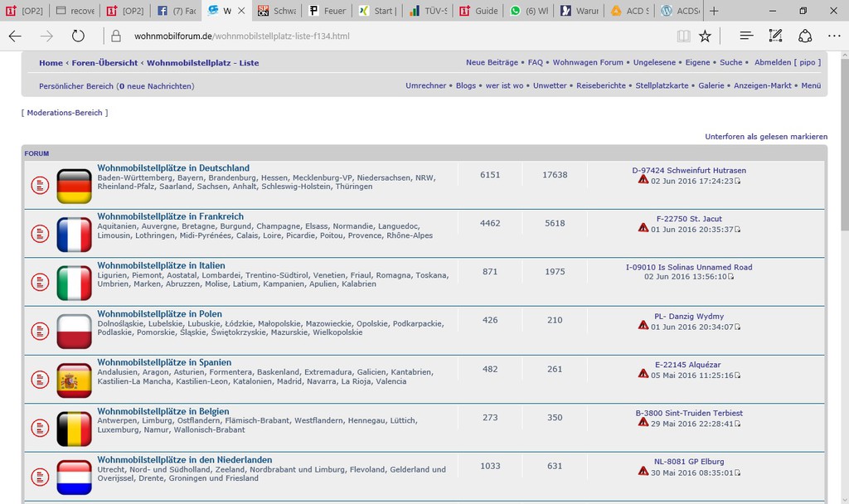Click the German flag forum icon
Screen dimensions: 849x504
click(x=74, y=186)
